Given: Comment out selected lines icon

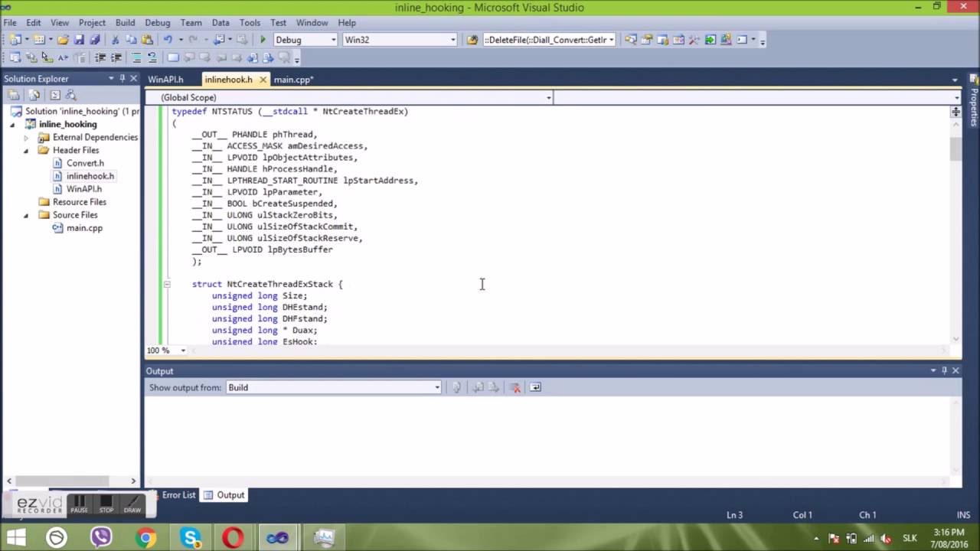Looking at the screenshot, I should click(x=137, y=57).
